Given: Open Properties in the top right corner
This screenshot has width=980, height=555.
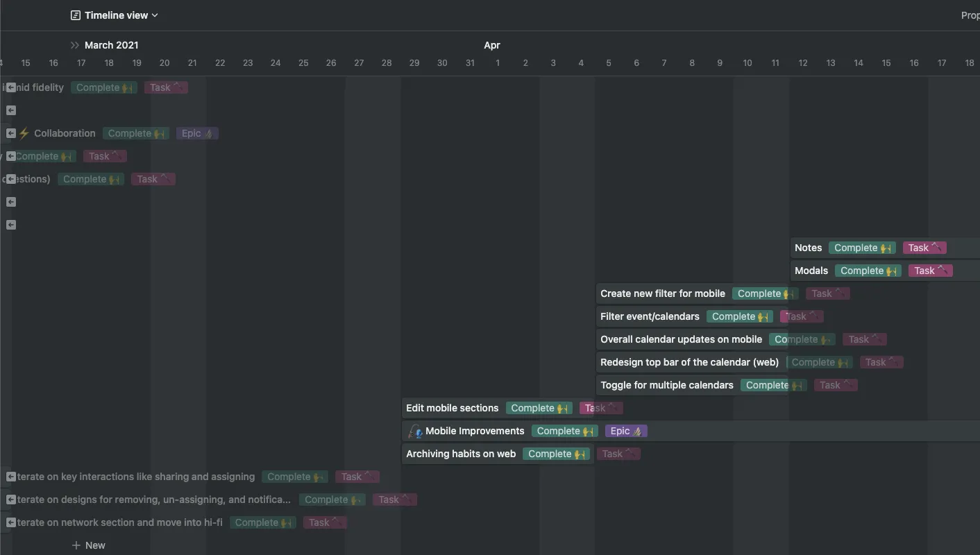Looking at the screenshot, I should (x=970, y=15).
